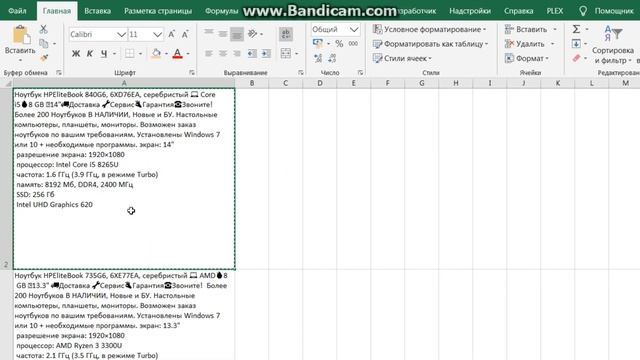
Task: Increase font size with the large A icon
Action: [x=172, y=34]
